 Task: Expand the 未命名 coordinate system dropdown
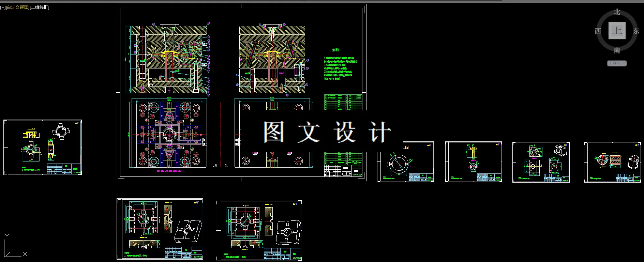click(617, 63)
